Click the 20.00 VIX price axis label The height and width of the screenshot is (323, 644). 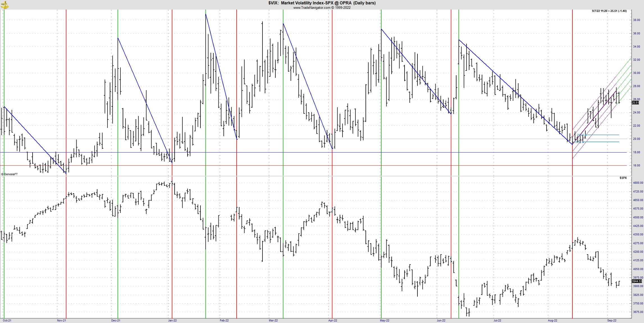tap(636, 139)
